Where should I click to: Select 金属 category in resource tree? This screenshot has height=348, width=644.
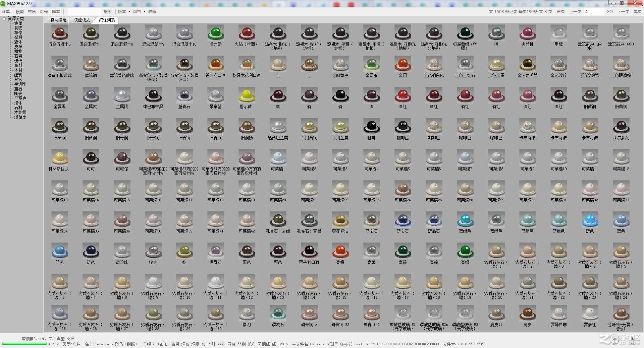18,23
